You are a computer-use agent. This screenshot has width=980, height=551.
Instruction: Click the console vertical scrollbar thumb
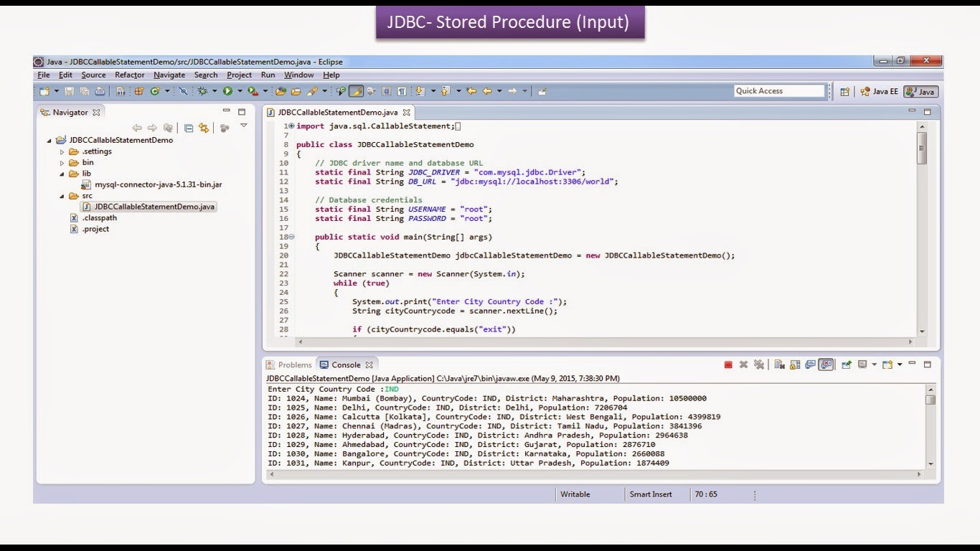(x=930, y=400)
